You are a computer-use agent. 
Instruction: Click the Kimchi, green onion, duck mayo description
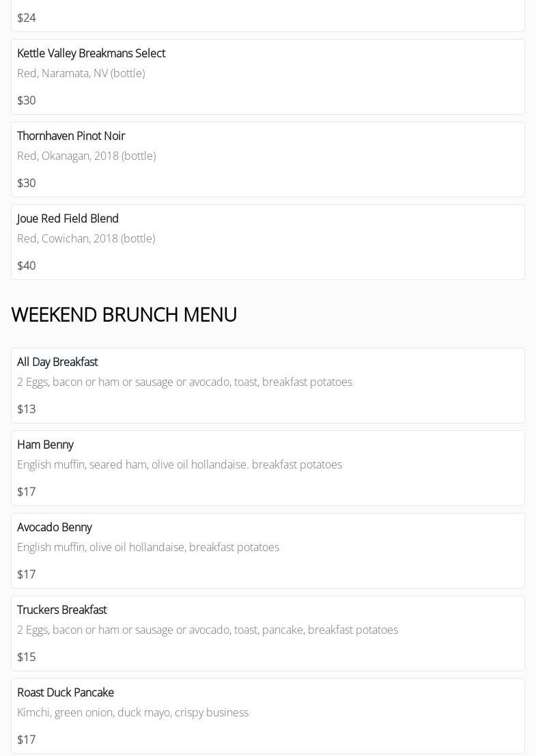pyautogui.click(x=132, y=712)
